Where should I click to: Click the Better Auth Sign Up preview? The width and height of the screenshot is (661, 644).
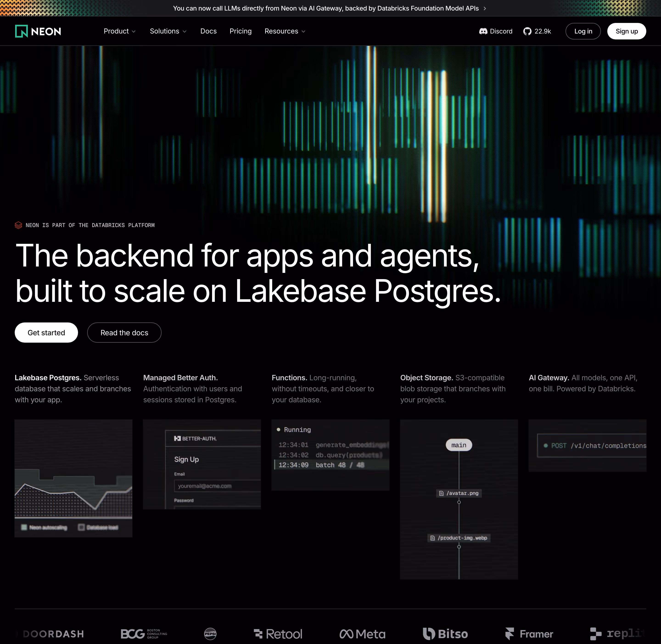pos(202,464)
